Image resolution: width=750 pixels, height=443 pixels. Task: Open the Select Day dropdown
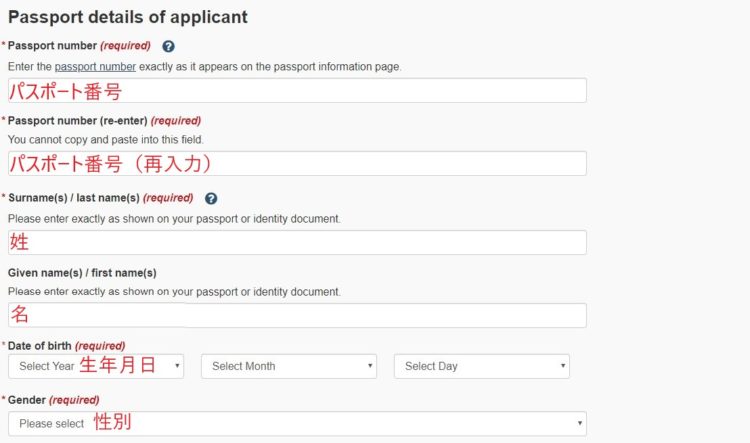[x=481, y=366]
